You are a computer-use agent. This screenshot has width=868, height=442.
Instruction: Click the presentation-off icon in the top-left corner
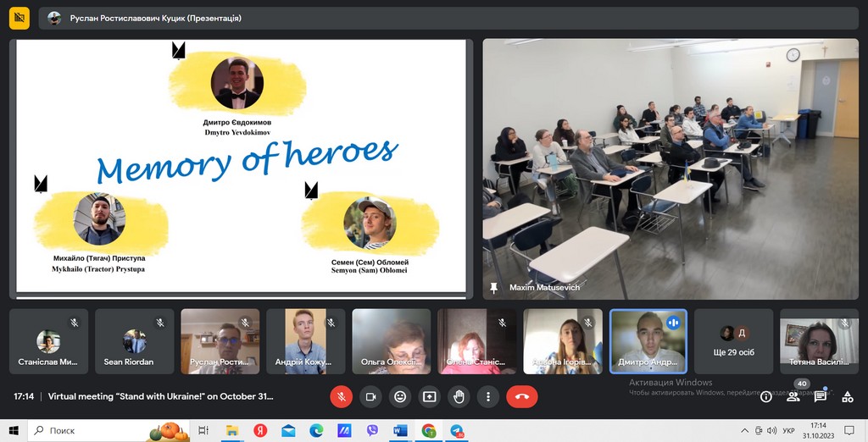pos(19,18)
